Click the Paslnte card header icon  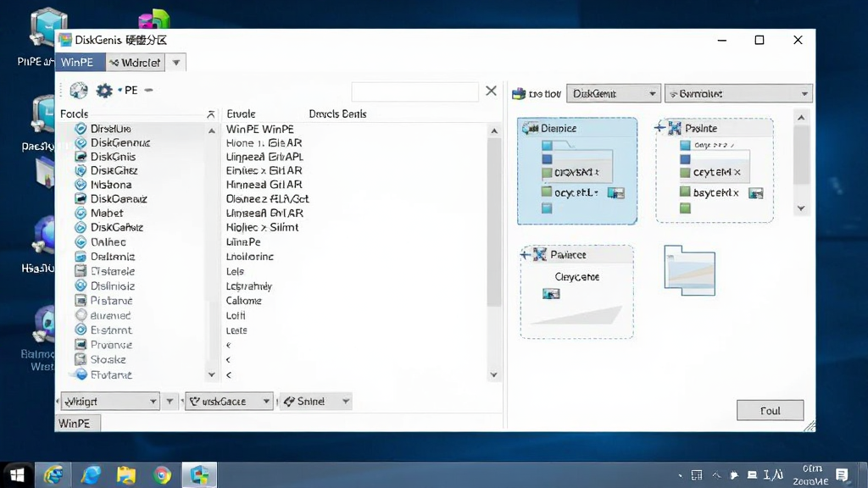(x=675, y=129)
